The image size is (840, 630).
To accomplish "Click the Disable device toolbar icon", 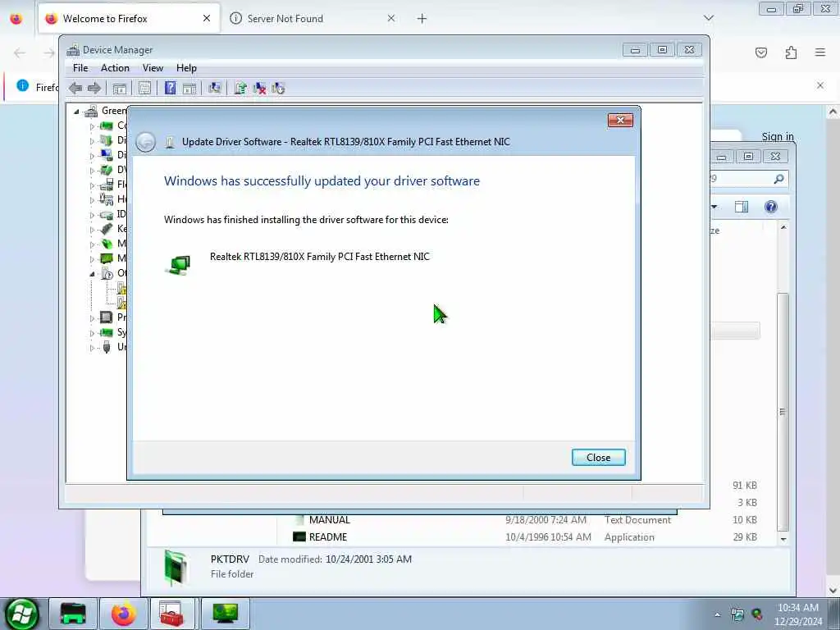I will pyautogui.click(x=278, y=89).
